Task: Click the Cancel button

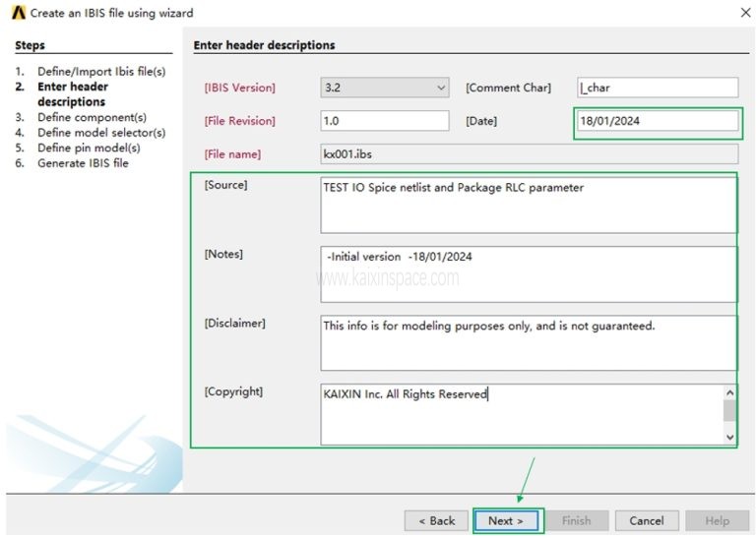Action: [x=647, y=520]
